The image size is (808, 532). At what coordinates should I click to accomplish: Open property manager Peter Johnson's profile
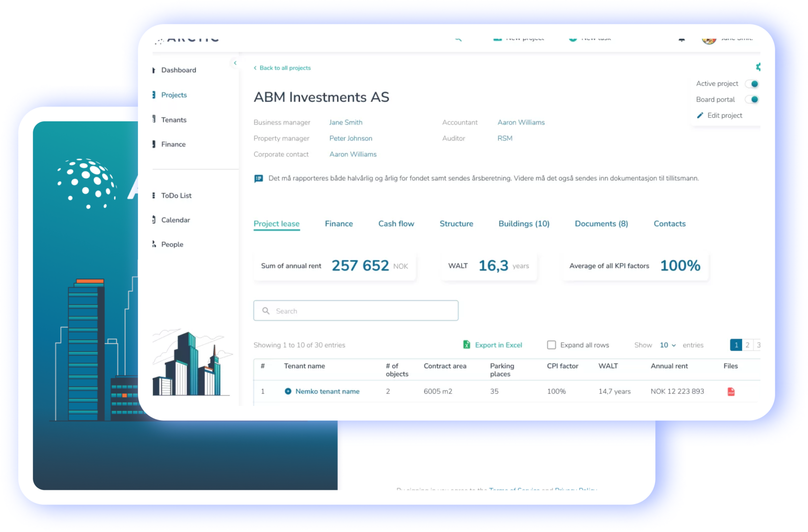coord(351,138)
